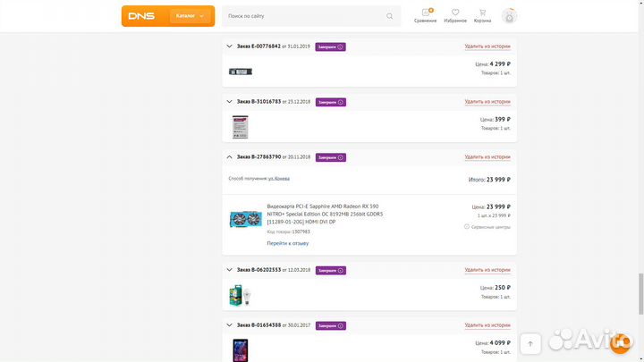644x362 pixels.
Task: Click status badge of order B-31016783
Action: pos(331,102)
